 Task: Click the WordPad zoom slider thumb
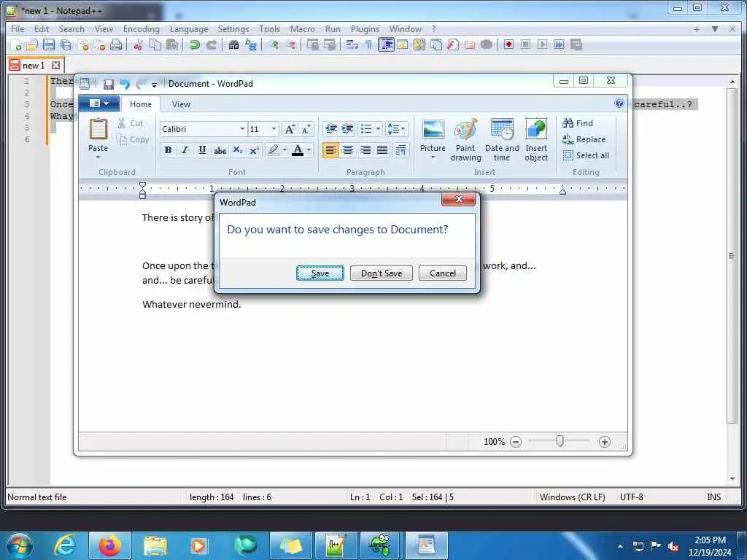560,441
